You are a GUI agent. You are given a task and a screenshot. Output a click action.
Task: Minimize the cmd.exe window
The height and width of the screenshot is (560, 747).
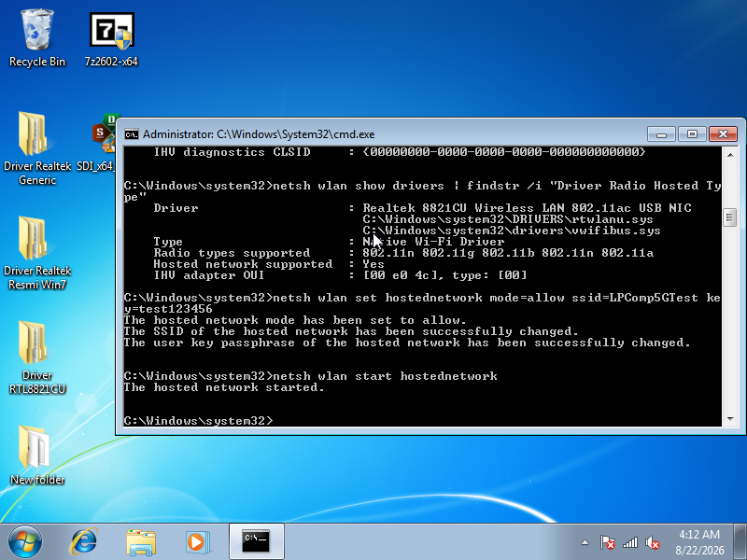point(661,134)
